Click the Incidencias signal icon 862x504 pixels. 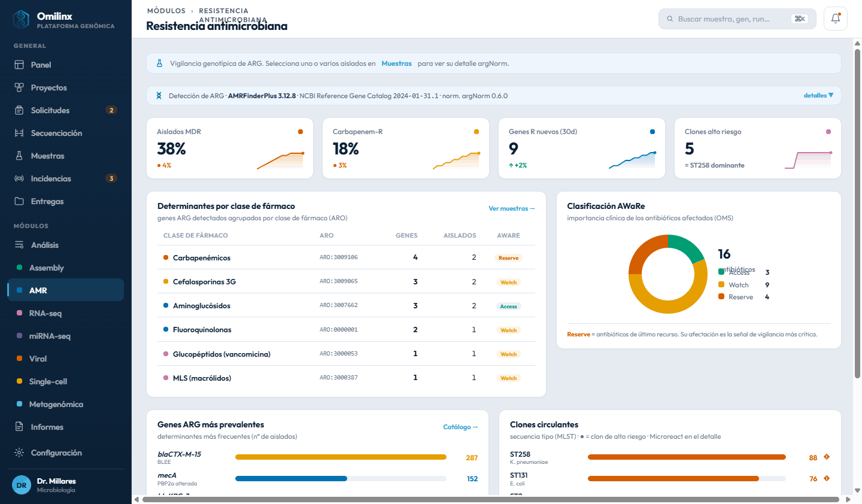click(x=19, y=178)
